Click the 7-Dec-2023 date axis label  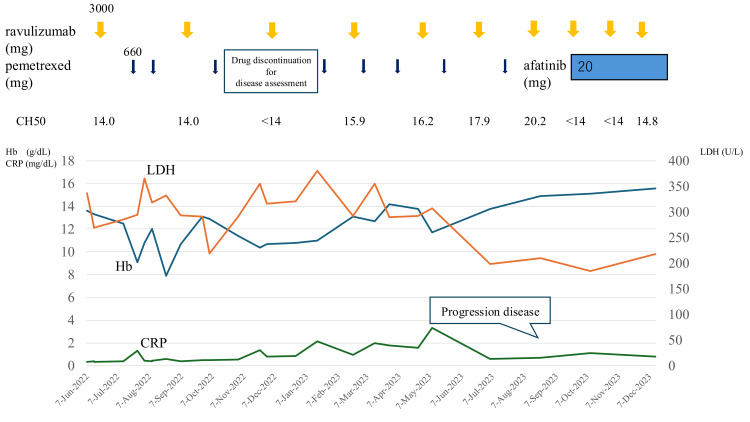pos(634,390)
